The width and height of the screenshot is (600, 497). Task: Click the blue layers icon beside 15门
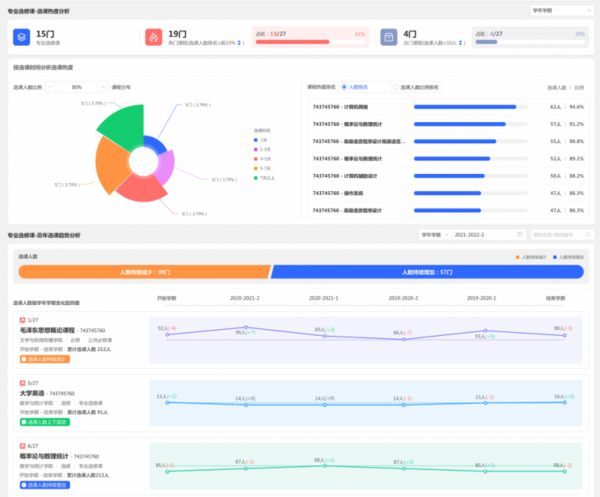pyautogui.click(x=21, y=37)
